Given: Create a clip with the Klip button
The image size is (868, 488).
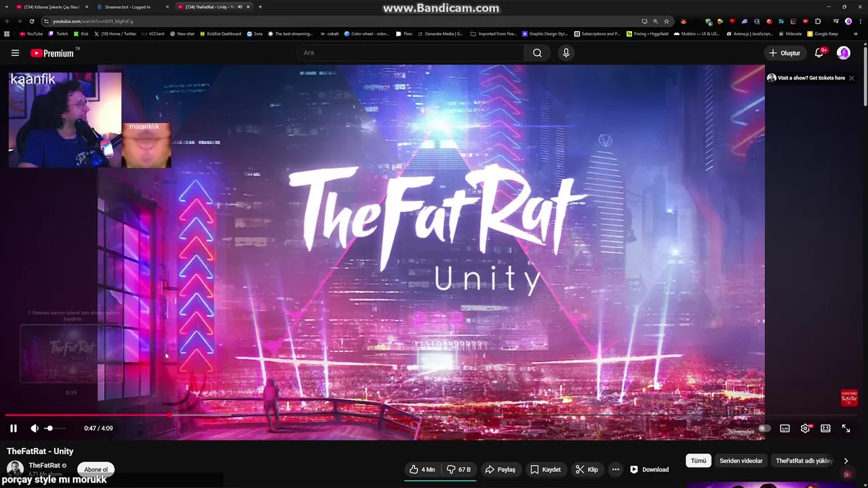Looking at the screenshot, I should [x=587, y=470].
